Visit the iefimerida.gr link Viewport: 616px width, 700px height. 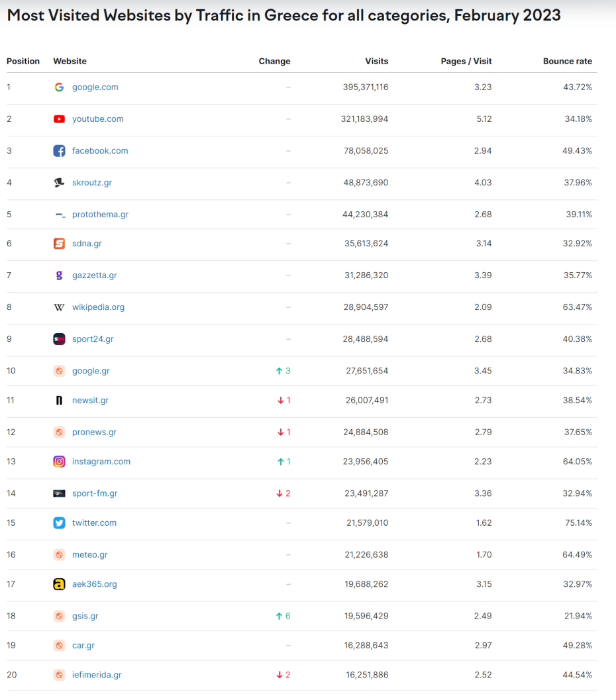tap(97, 675)
